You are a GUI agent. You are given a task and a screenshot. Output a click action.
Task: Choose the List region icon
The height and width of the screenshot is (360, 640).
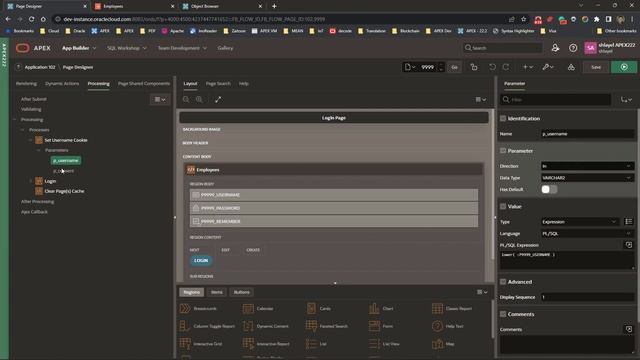tap(311, 344)
